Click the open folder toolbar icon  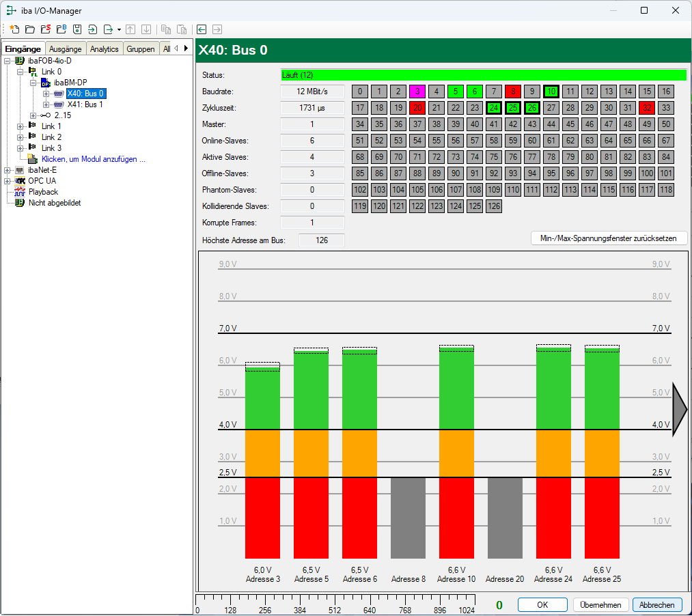30,29
